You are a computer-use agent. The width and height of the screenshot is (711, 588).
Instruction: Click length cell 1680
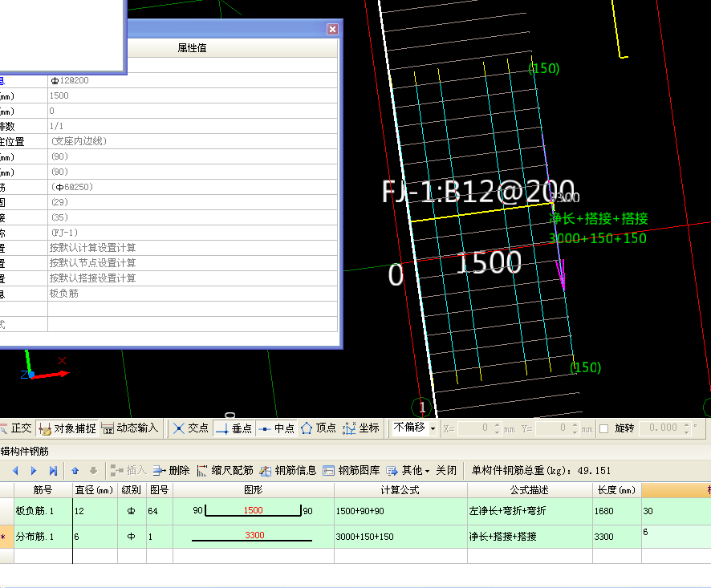coord(616,511)
